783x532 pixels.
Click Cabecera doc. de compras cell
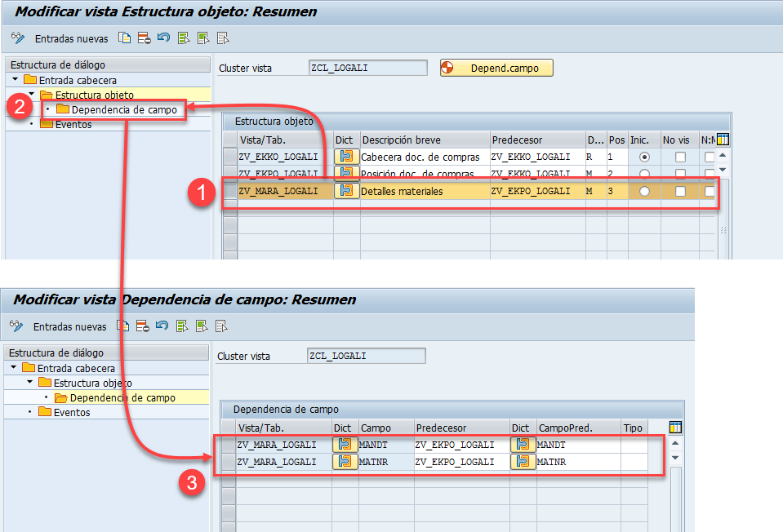[x=425, y=157]
